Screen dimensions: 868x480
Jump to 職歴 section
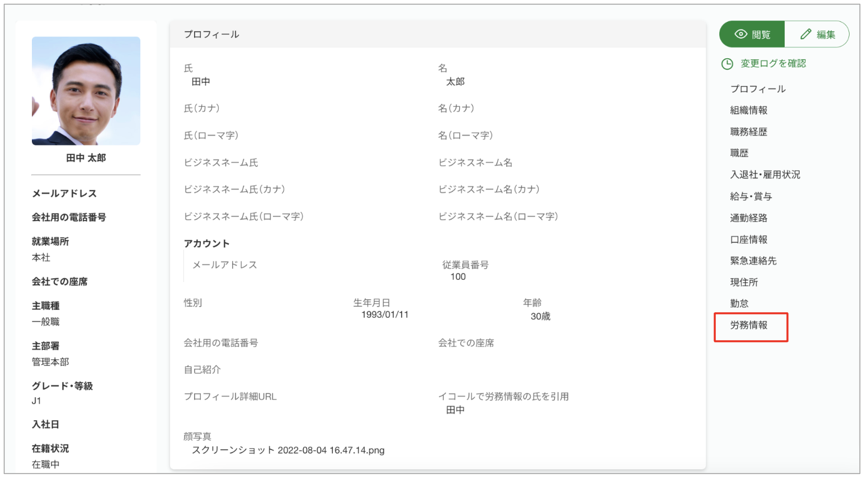point(739,153)
